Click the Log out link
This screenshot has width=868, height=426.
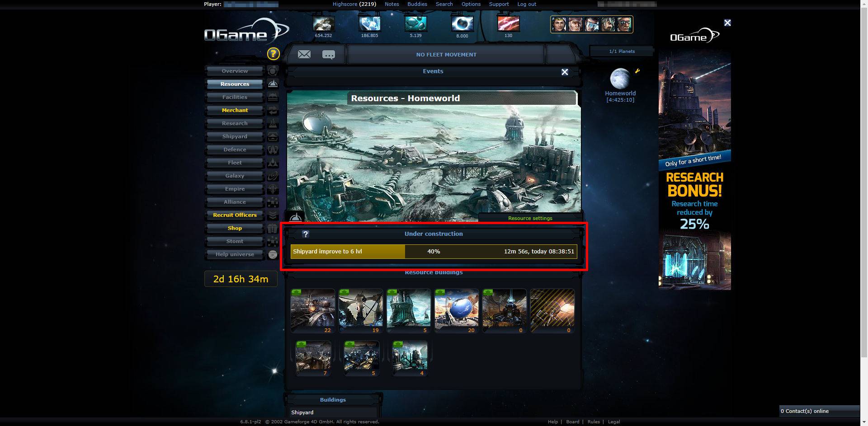click(527, 4)
